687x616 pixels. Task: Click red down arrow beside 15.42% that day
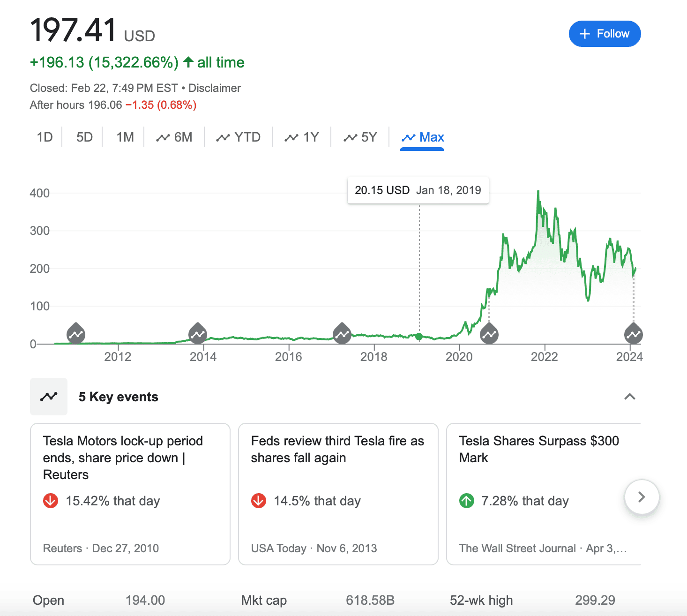coord(51,501)
